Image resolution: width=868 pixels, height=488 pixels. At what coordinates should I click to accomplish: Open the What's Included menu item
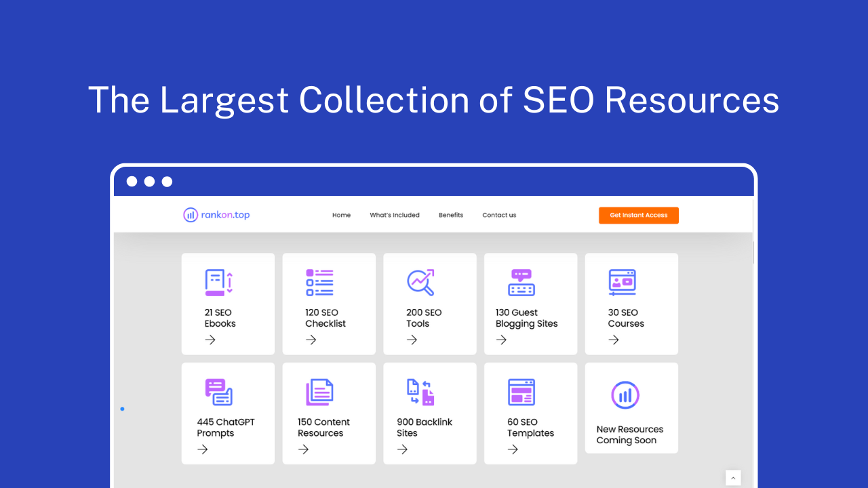[x=395, y=215]
